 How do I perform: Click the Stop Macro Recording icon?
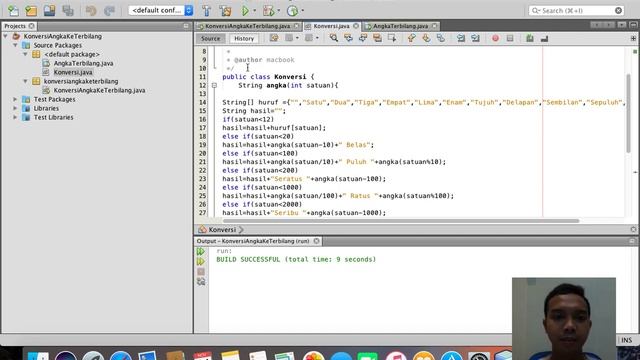[x=510, y=38]
